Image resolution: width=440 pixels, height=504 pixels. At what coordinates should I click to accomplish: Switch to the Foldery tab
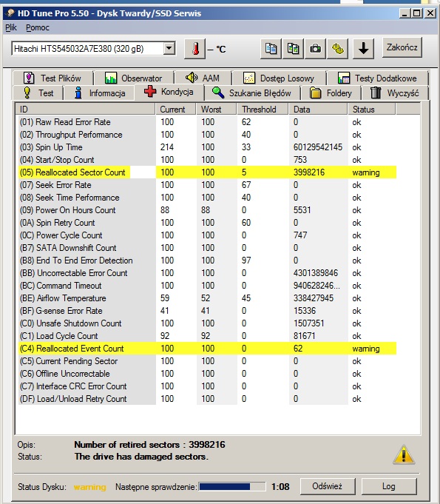click(331, 93)
